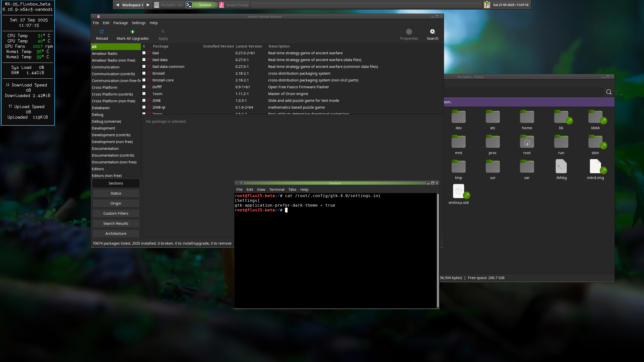644x362 pixels.
Task: Click the Mark All Upgrades icon
Action: click(x=133, y=32)
